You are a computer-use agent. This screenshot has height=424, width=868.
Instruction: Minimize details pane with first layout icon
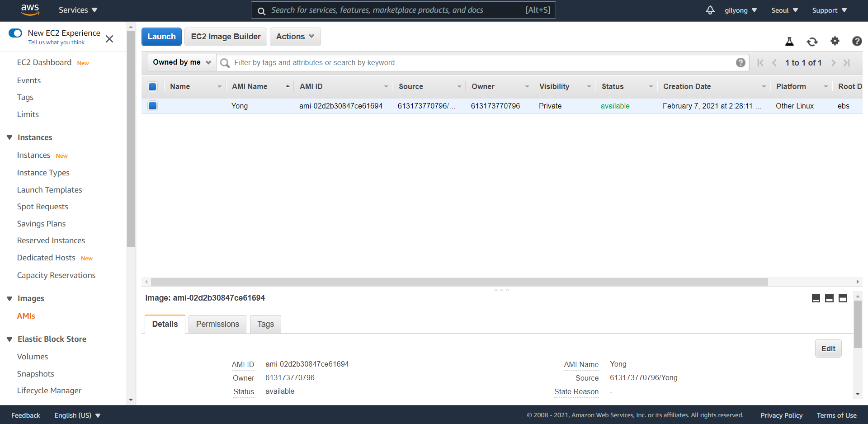point(816,298)
